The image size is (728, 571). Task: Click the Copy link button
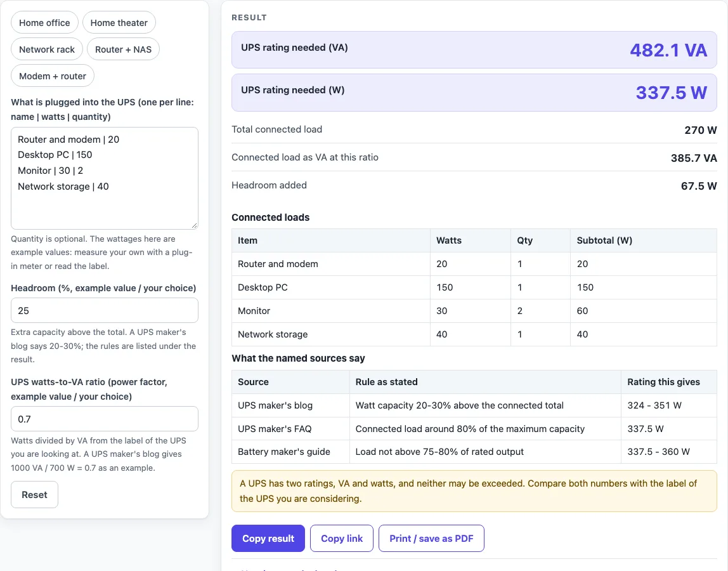click(x=342, y=539)
